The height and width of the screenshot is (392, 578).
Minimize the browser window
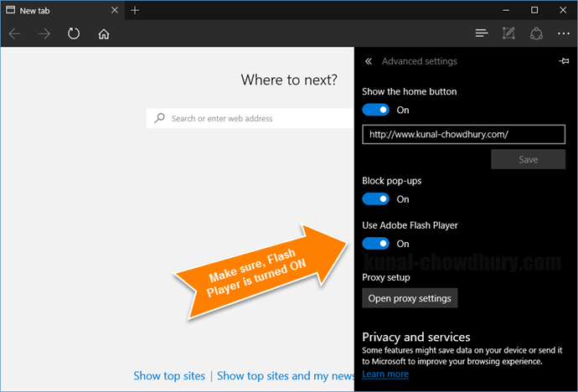[x=506, y=10]
